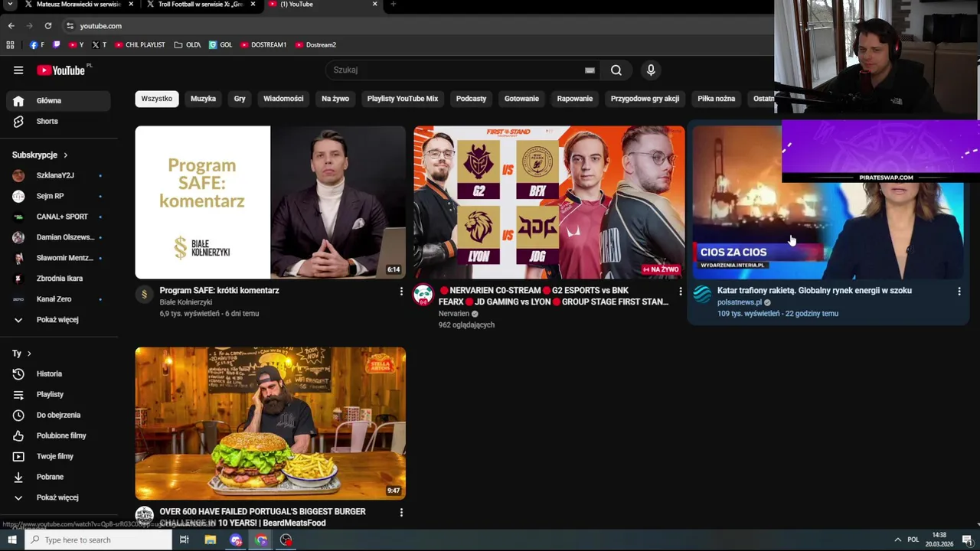Open the on-screen keyboard icon in search box

[590, 70]
